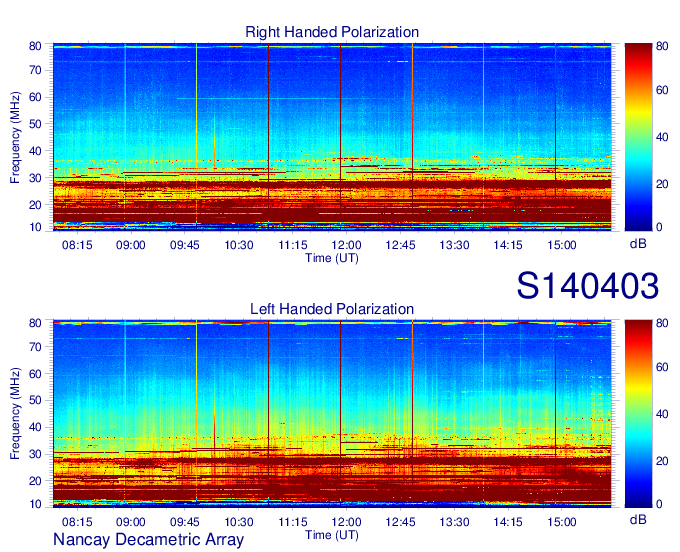Click the Left Handed Polarization spectrogram image
This screenshot has height=552, width=680.
point(332,414)
